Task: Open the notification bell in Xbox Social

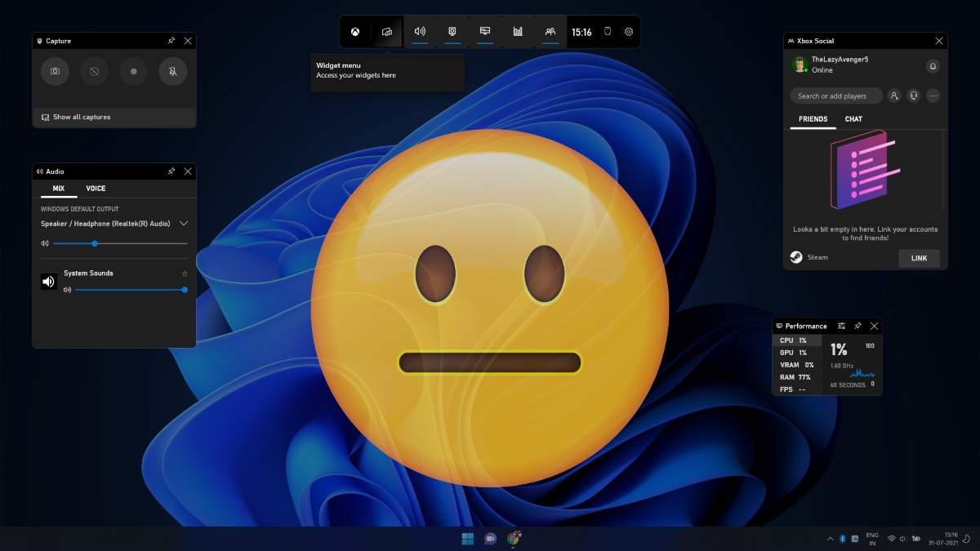Action: pos(933,66)
